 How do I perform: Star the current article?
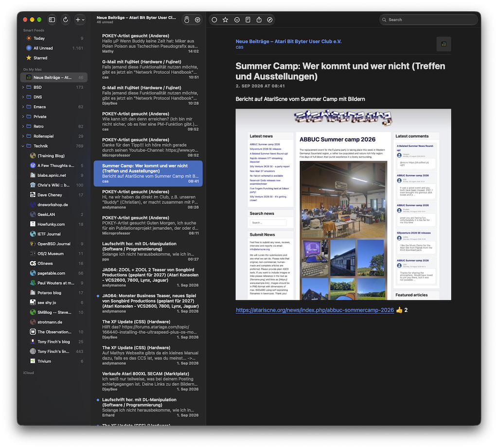(226, 19)
